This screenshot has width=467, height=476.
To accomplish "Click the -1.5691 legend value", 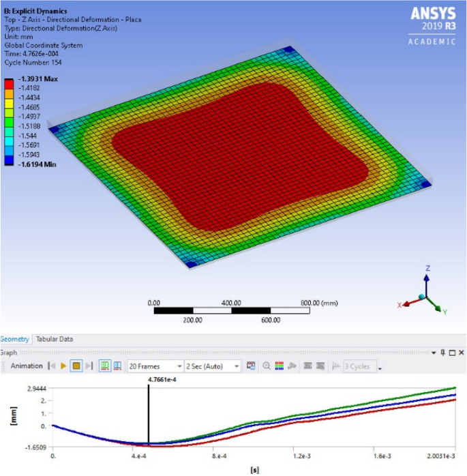I will click(x=29, y=145).
